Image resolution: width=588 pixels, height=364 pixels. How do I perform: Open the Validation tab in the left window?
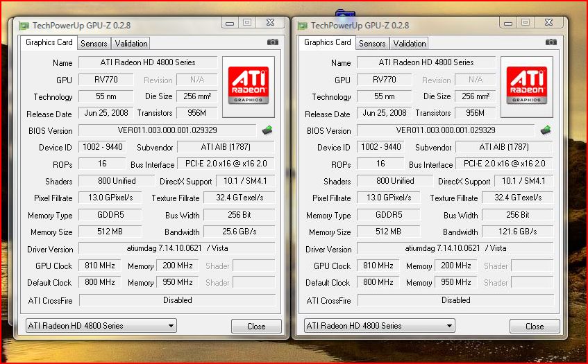[x=131, y=44]
